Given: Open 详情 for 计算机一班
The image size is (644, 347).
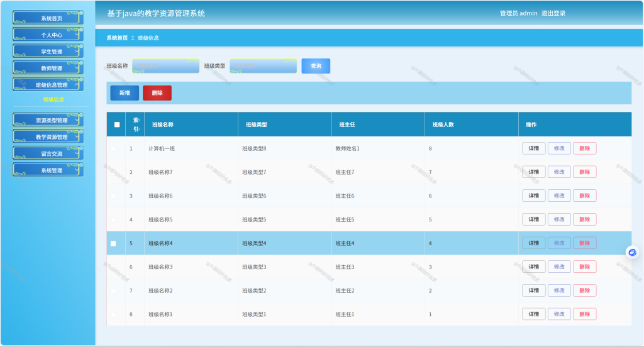Looking at the screenshot, I should (533, 148).
